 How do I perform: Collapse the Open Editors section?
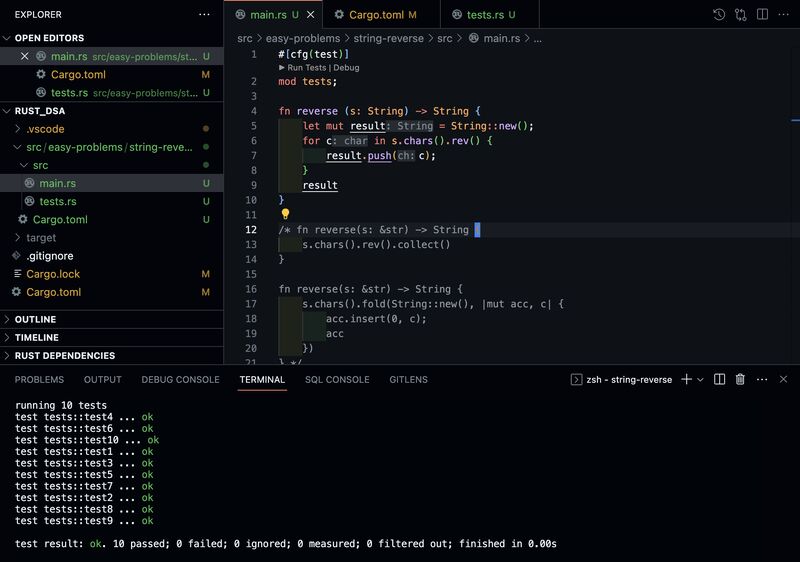(49, 38)
